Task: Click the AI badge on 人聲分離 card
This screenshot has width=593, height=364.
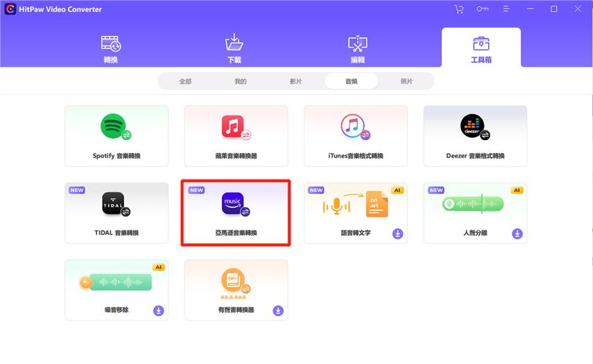Action: (x=517, y=190)
